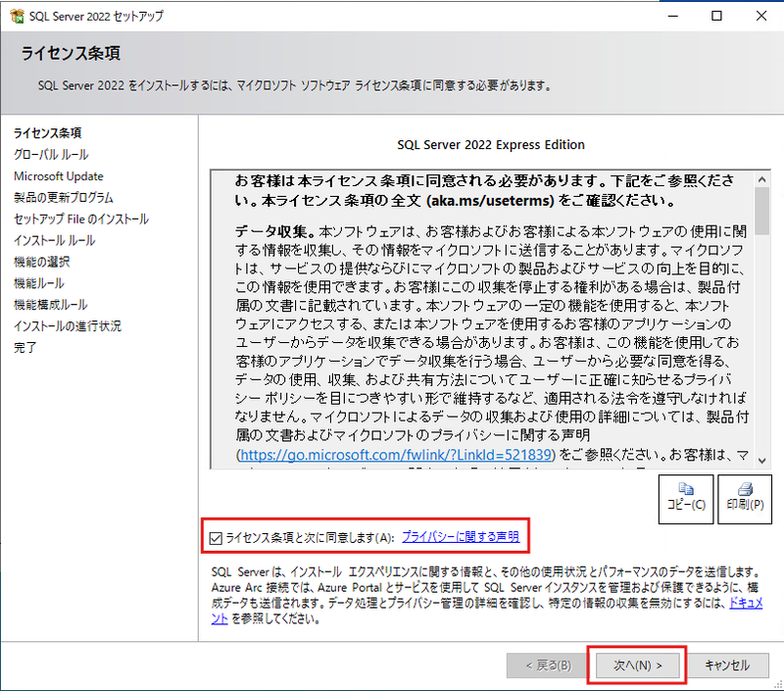Select 機能構成ルール step in sidebar
This screenshot has width=784, height=691.
point(51,305)
